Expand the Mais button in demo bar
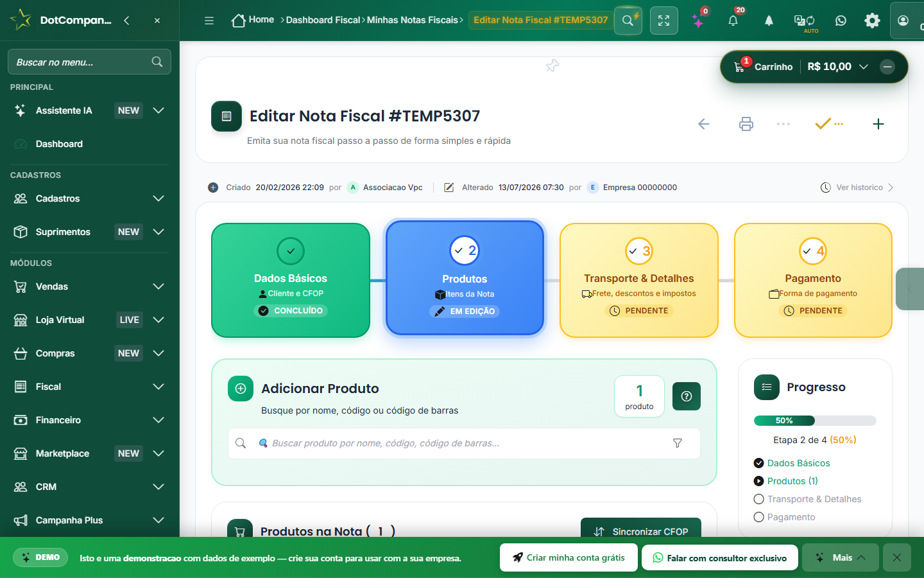 (x=841, y=557)
